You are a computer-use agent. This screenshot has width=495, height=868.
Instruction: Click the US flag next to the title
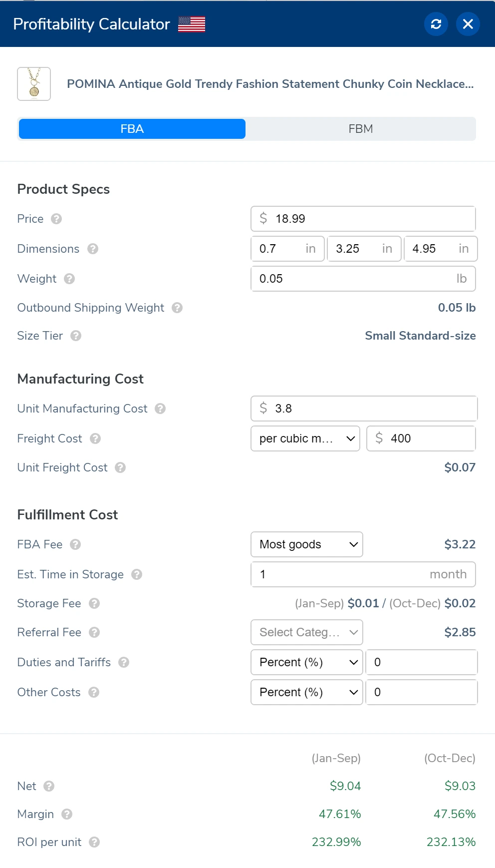(x=192, y=23)
